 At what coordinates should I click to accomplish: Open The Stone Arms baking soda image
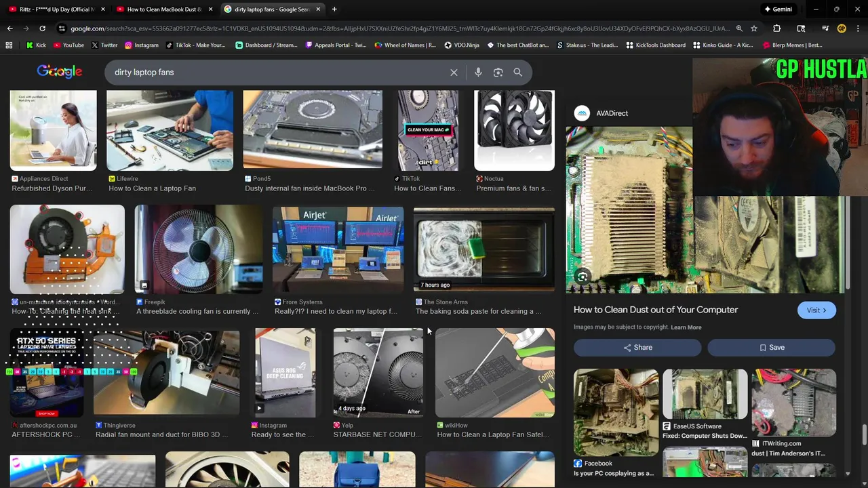point(484,249)
